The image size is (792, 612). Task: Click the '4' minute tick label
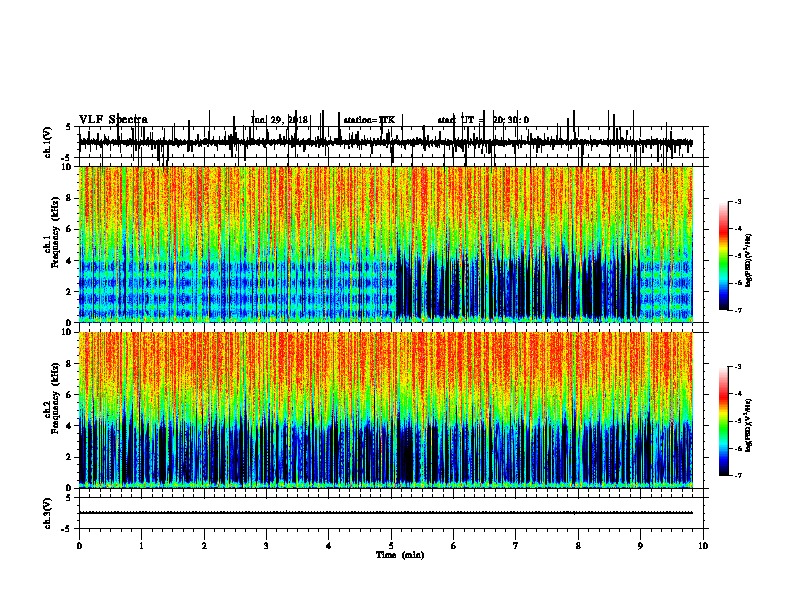[329, 546]
